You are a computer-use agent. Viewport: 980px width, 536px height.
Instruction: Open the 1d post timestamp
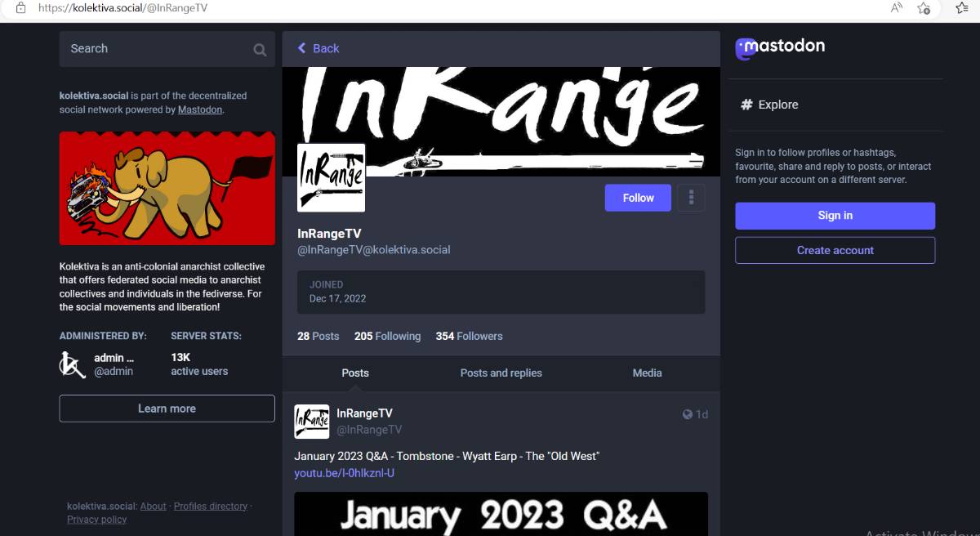(702, 414)
